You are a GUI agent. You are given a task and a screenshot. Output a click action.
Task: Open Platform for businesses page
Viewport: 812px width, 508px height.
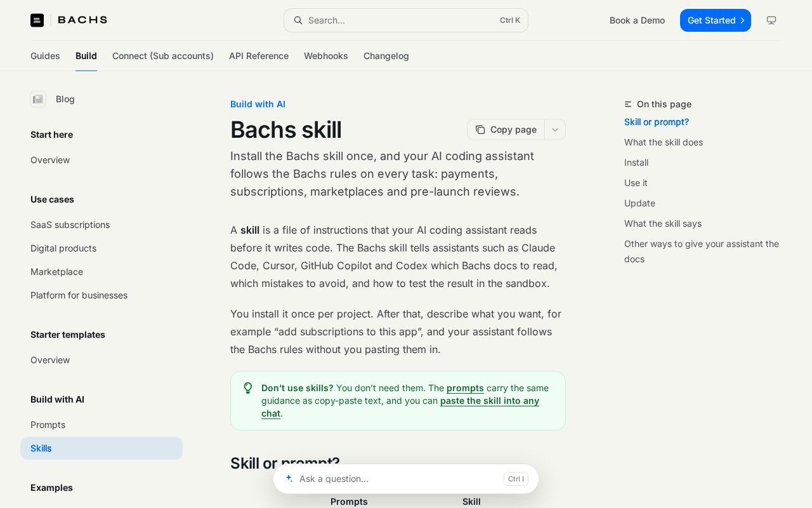point(79,295)
